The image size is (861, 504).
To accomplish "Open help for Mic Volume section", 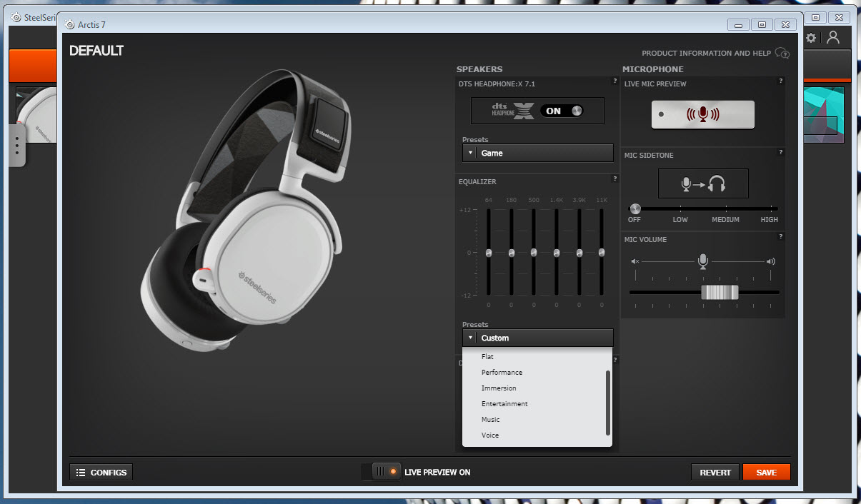I will click(x=781, y=236).
